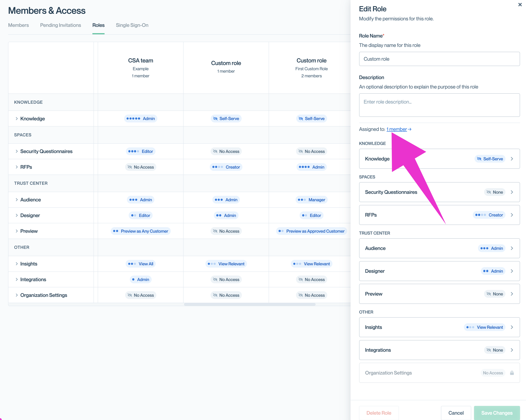Click the None badge for Security Questionnaires
The image size is (526, 420).
(x=495, y=192)
